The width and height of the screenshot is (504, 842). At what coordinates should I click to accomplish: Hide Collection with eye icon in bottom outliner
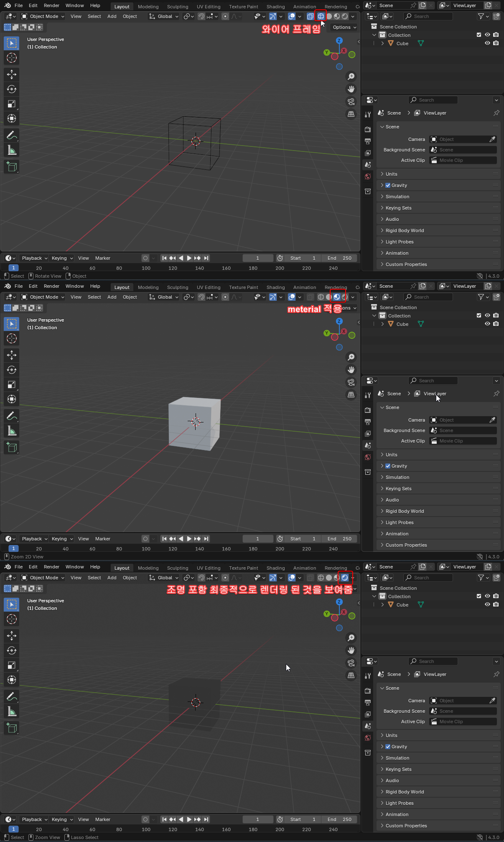click(487, 596)
